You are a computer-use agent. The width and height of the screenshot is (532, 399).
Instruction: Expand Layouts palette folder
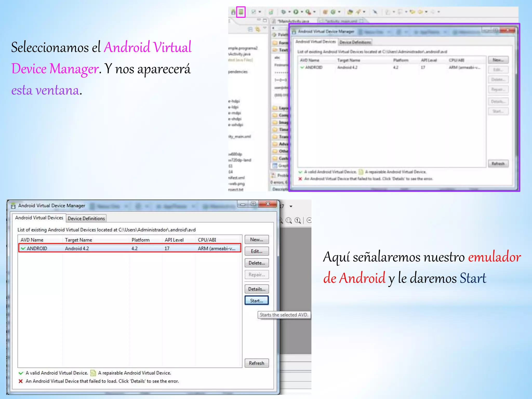click(280, 108)
